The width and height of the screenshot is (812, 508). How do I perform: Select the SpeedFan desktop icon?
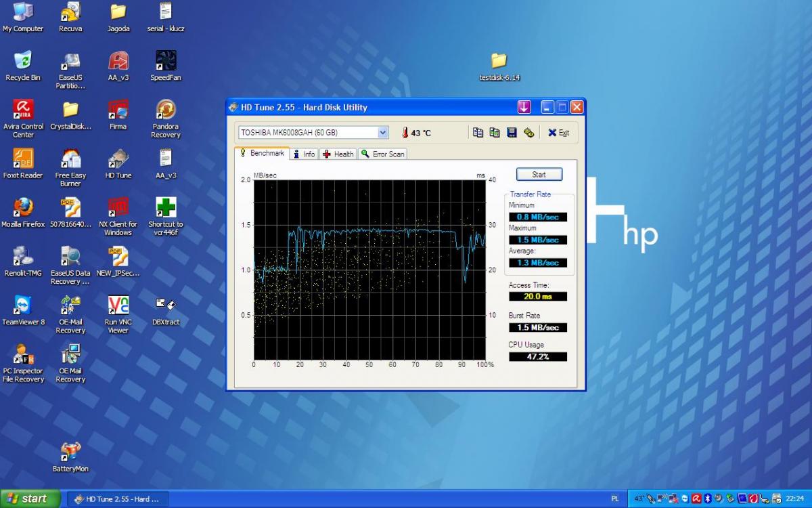(166, 66)
